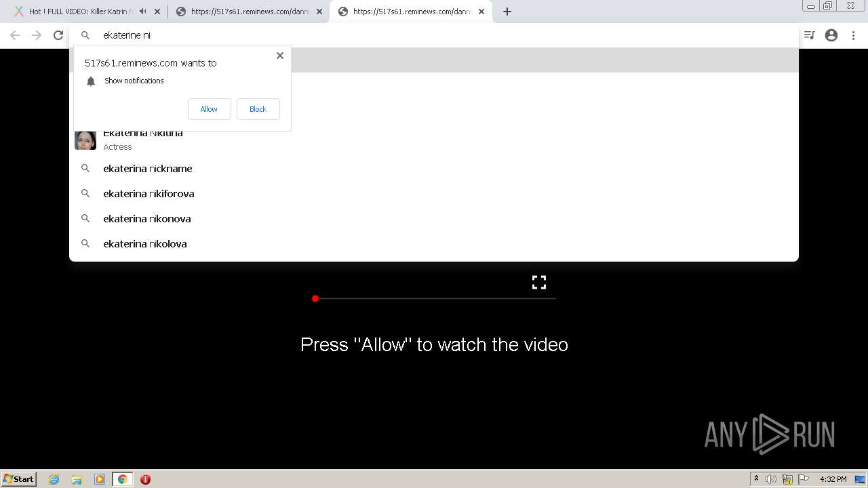
Task: Go forward to next page
Action: click(x=37, y=35)
